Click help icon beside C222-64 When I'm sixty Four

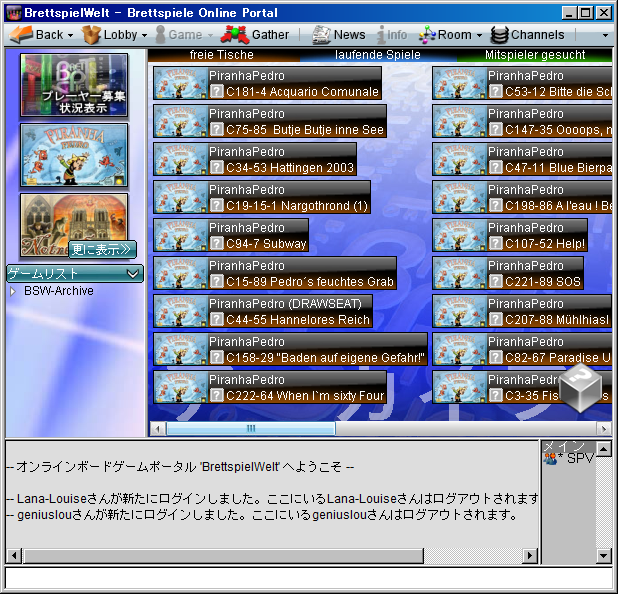[216, 395]
